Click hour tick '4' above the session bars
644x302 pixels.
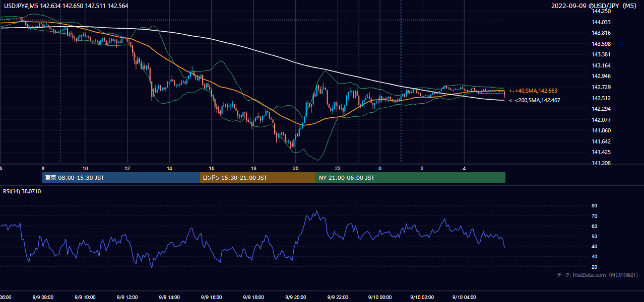[x=464, y=168]
